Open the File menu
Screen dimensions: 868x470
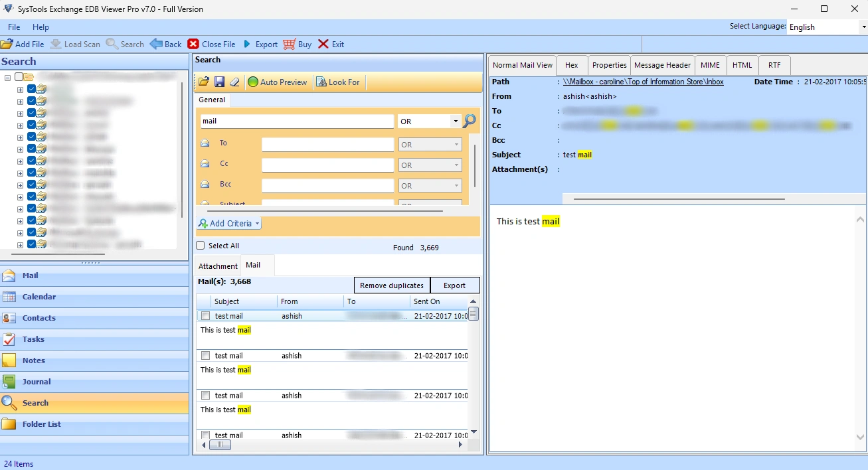point(14,27)
